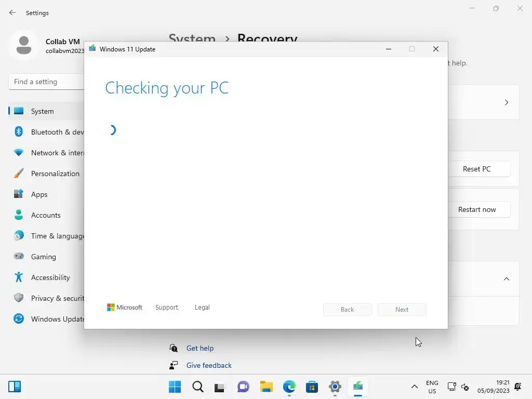Open the Windows Start menu
This screenshot has height=399, width=532.
coord(175,387)
